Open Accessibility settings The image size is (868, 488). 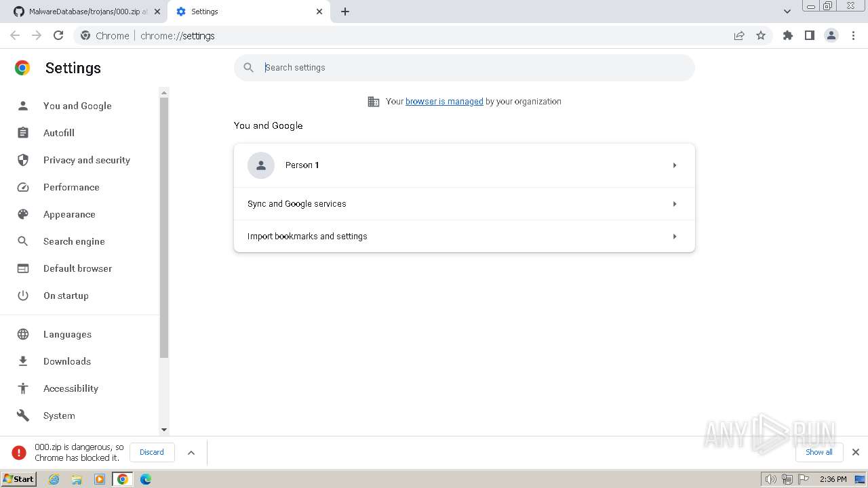(x=71, y=388)
